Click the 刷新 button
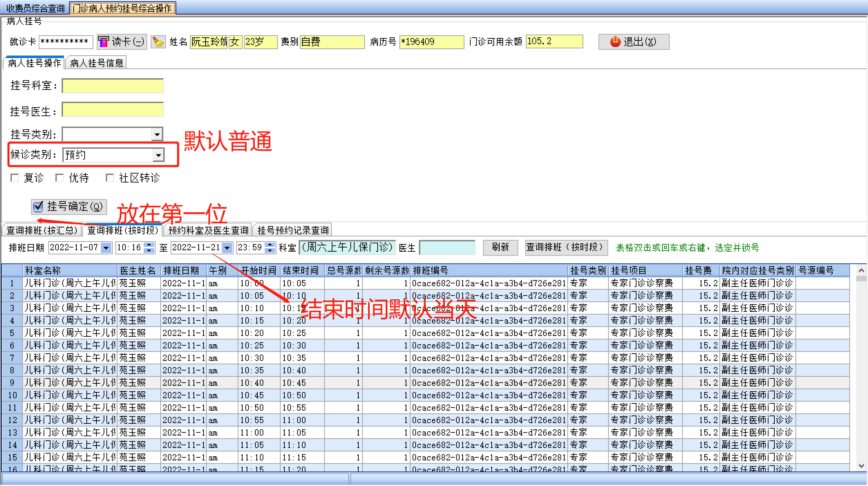868x486 pixels. coord(500,247)
